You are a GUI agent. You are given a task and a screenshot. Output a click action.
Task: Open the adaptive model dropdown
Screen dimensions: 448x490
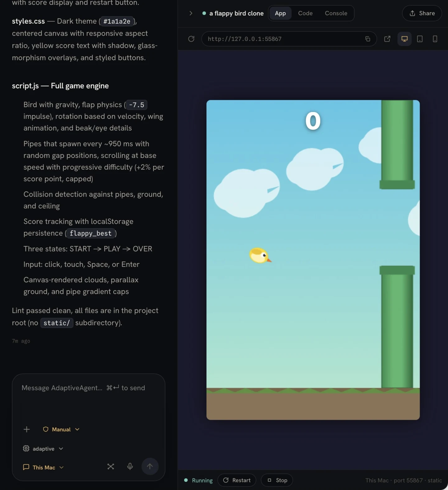click(x=43, y=449)
